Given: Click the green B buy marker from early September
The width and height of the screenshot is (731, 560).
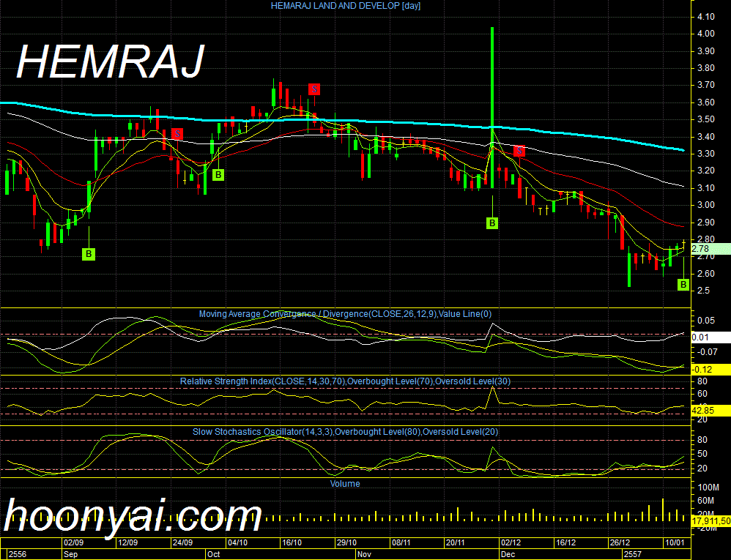Looking at the screenshot, I should [89, 254].
